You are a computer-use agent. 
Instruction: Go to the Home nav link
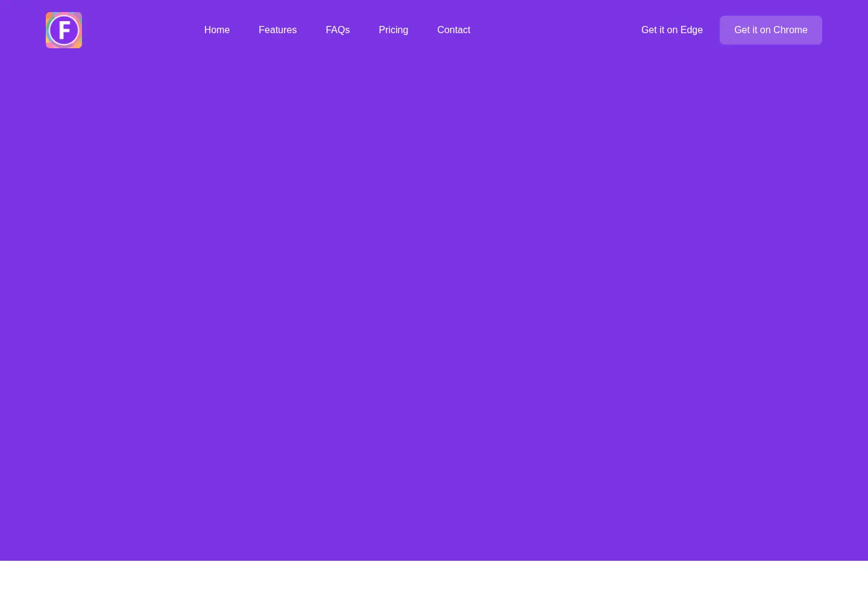click(217, 30)
